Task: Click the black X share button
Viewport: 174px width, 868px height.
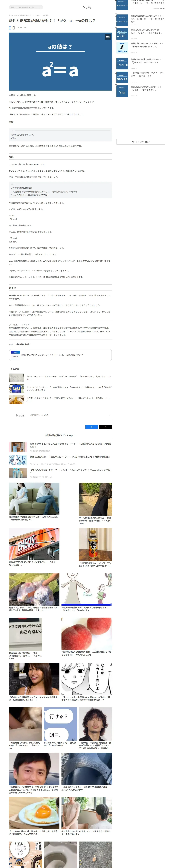Action: [x=105, y=427]
